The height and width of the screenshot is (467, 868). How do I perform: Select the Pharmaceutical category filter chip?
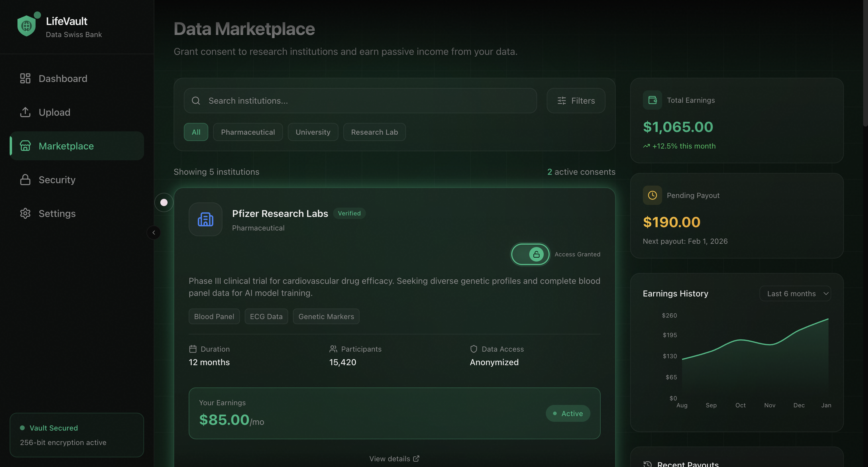pyautogui.click(x=248, y=132)
